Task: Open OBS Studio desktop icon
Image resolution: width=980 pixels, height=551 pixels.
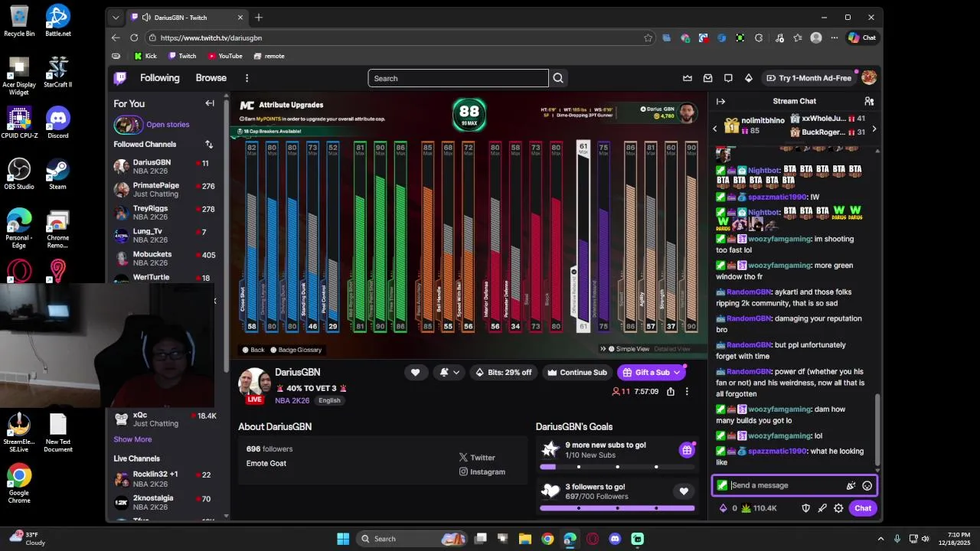Action: point(19,175)
